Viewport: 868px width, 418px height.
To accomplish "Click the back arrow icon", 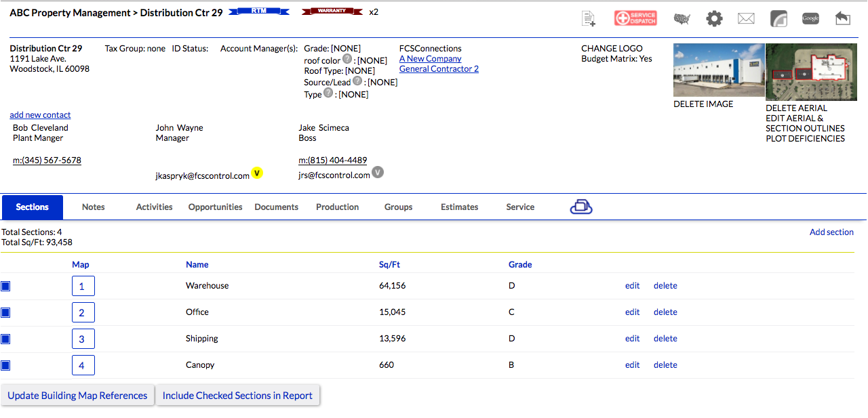I will point(842,18).
